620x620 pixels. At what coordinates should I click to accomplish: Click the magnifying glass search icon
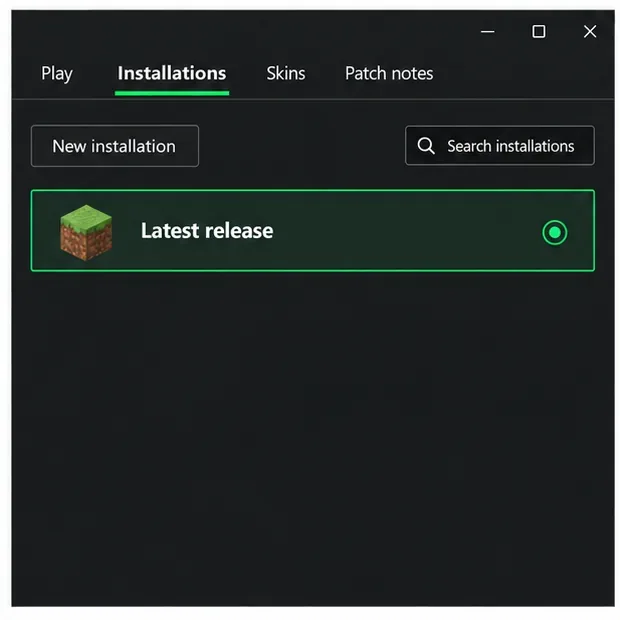click(426, 146)
